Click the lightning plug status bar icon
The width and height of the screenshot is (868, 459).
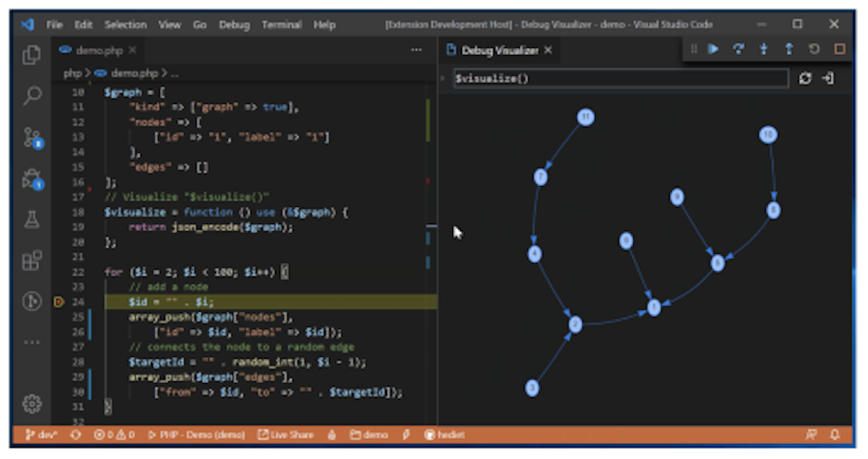(406, 435)
